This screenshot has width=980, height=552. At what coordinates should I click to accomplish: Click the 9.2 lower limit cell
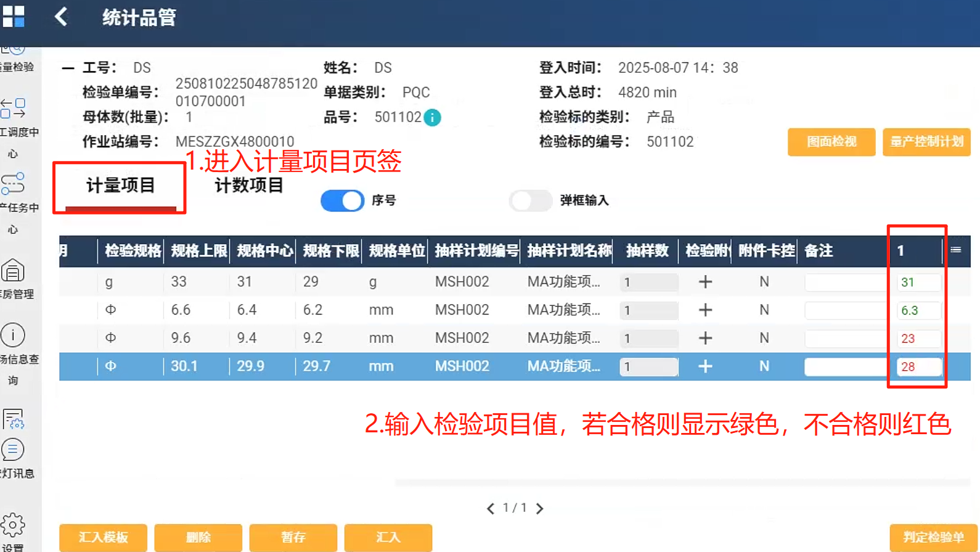[312, 338]
